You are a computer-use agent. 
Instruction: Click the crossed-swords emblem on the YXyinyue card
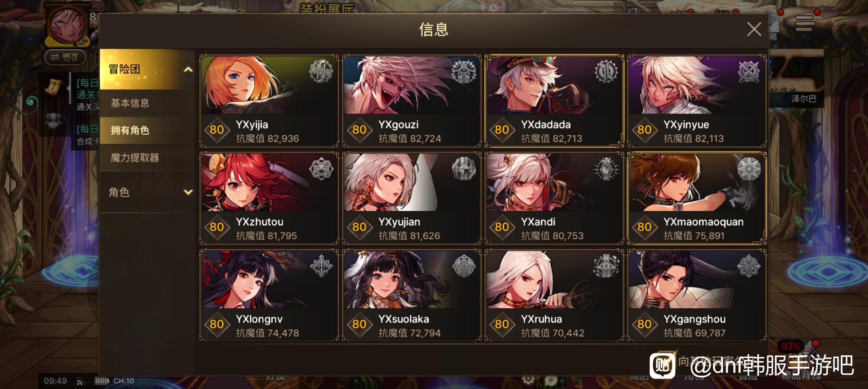pyautogui.click(x=749, y=71)
